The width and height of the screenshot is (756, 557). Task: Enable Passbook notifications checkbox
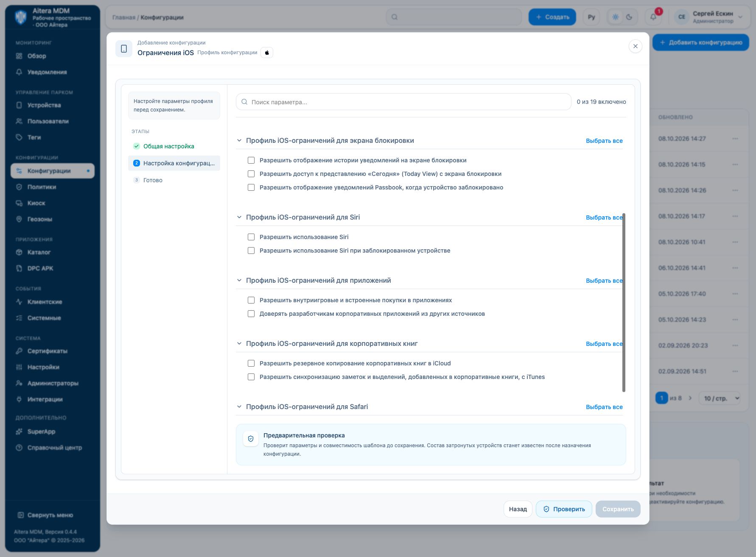[x=251, y=187]
